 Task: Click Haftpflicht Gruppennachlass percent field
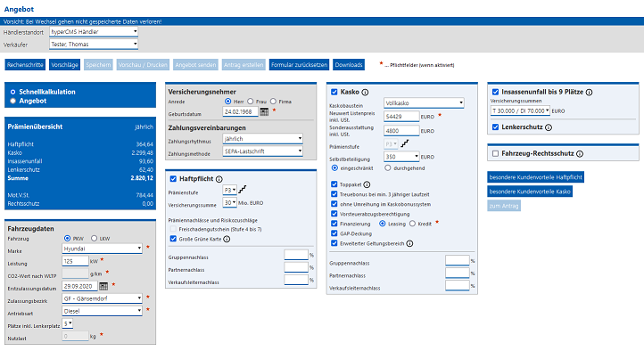(x=296, y=255)
